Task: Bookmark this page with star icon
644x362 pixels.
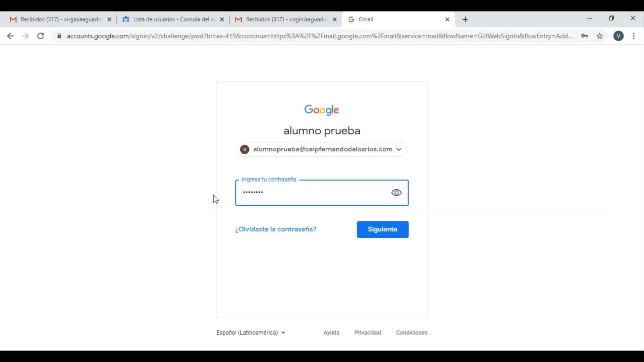Action: [x=600, y=36]
